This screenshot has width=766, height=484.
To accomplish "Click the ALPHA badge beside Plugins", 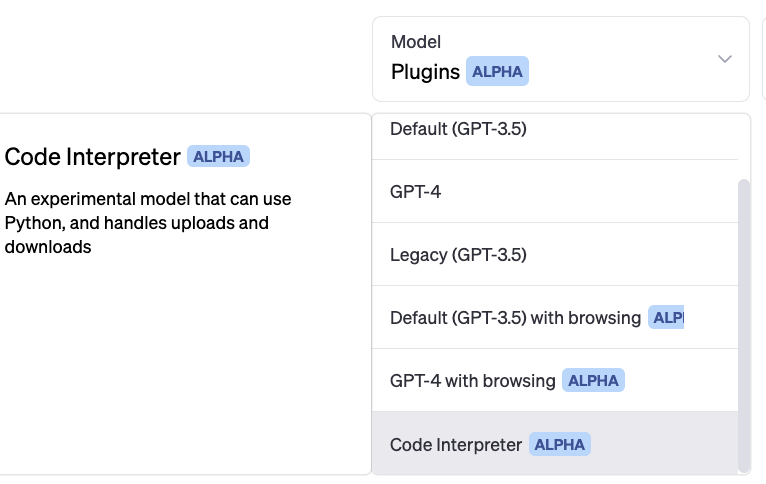I will click(497, 72).
